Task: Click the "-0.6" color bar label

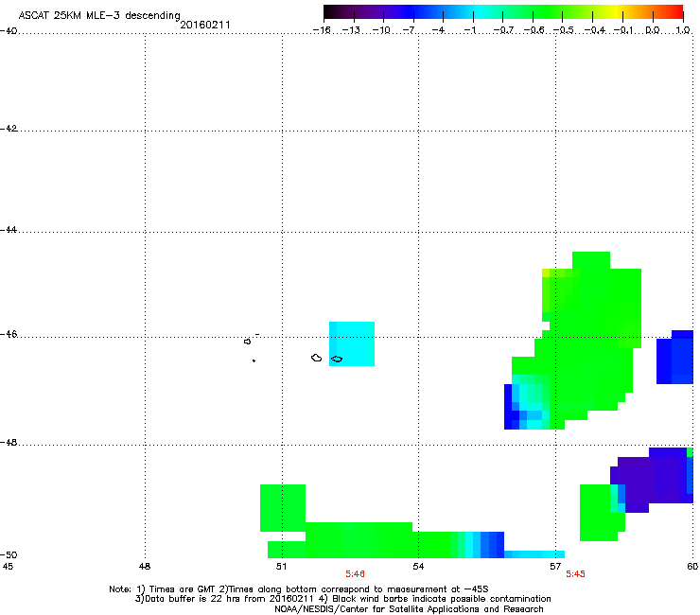Action: click(x=534, y=30)
